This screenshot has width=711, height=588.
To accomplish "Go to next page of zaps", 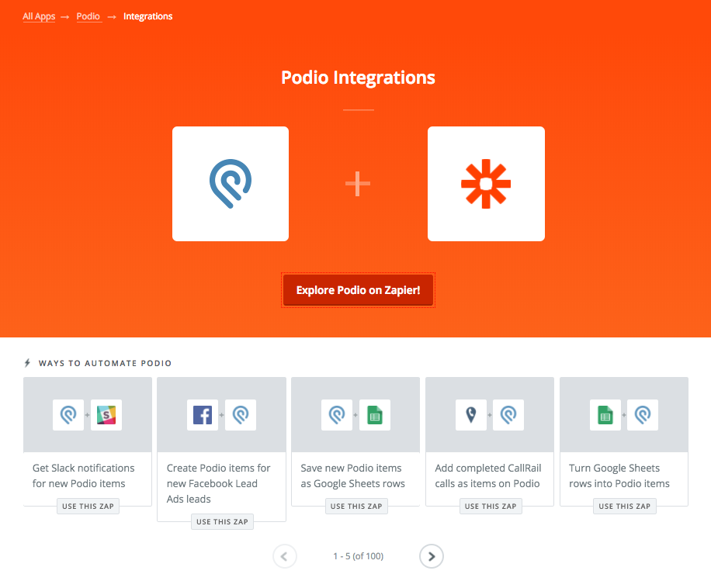I will point(432,556).
